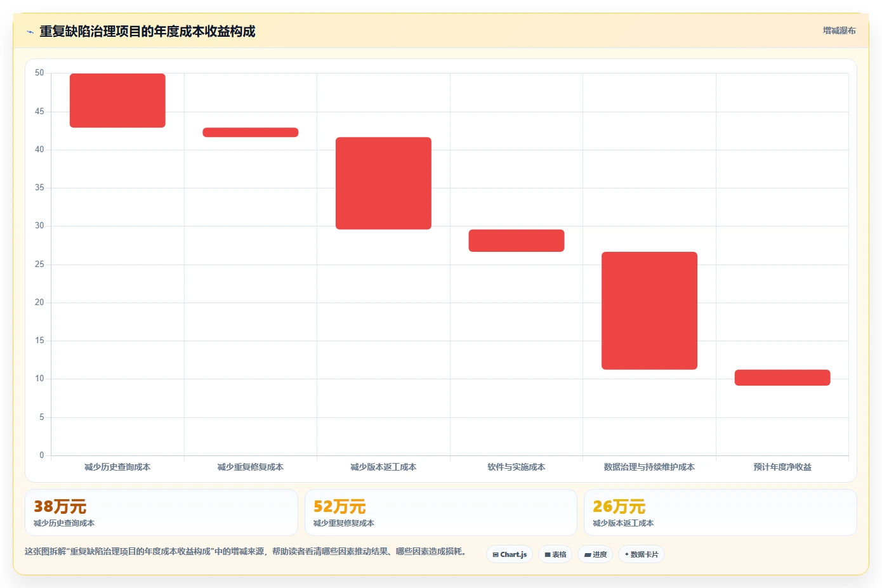This screenshot has width=882, height=588.
Task: Click the red bar for 预计年度净收益
Action: (782, 377)
